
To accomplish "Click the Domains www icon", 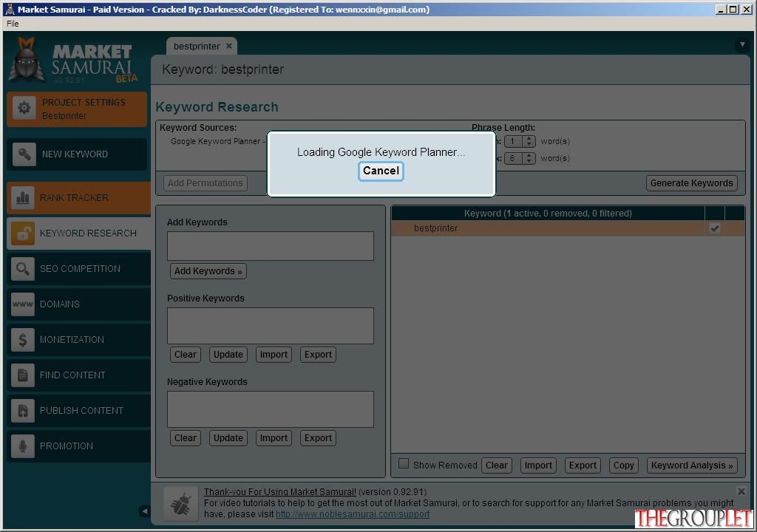I will pyautogui.click(x=22, y=304).
